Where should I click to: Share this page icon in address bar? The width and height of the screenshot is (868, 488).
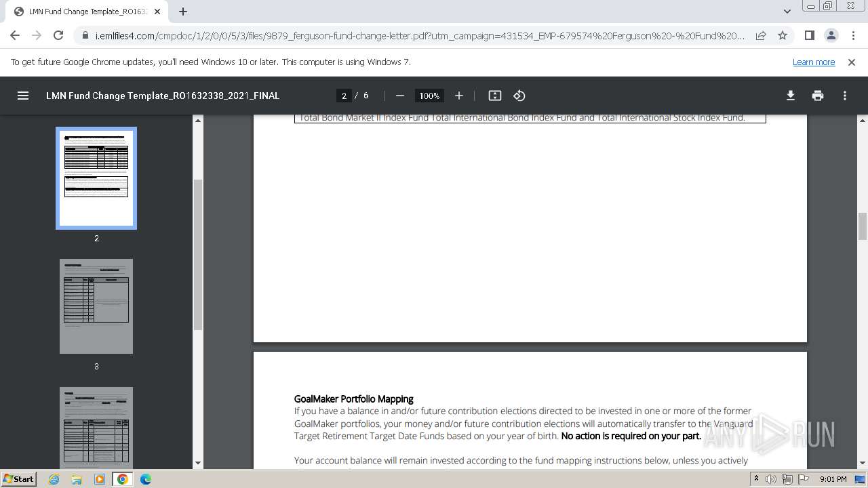pos(761,35)
